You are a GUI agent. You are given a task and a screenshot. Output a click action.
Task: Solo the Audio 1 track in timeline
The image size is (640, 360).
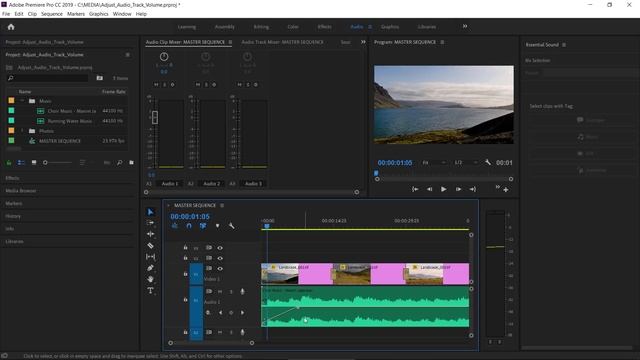[x=231, y=291]
